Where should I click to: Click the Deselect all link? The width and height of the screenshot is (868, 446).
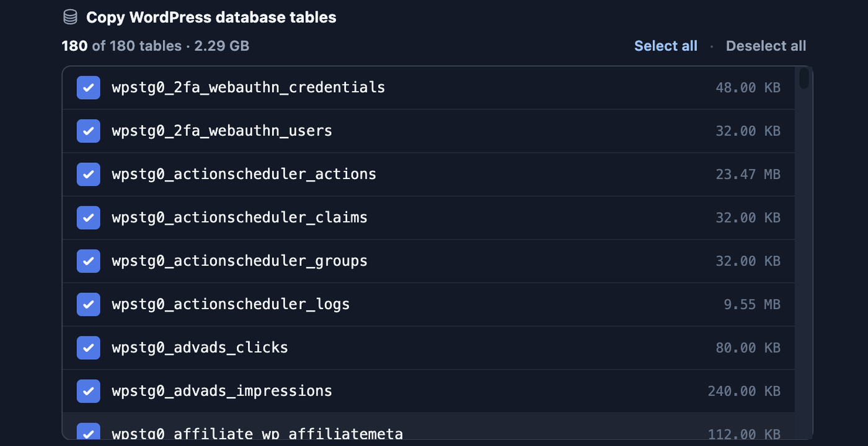coord(766,46)
